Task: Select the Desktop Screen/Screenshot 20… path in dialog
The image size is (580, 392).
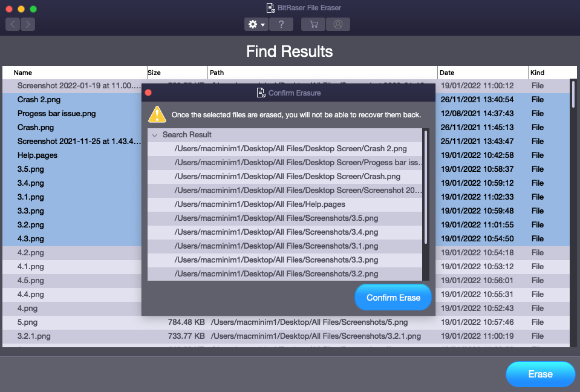Action: (285, 191)
